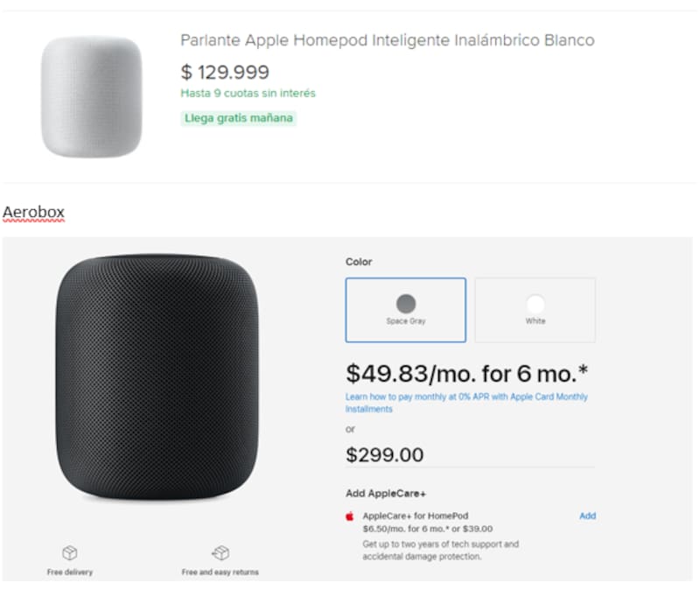Click the $49.83/mo. for 6 mo. price
The image size is (700, 597).
coord(466,374)
